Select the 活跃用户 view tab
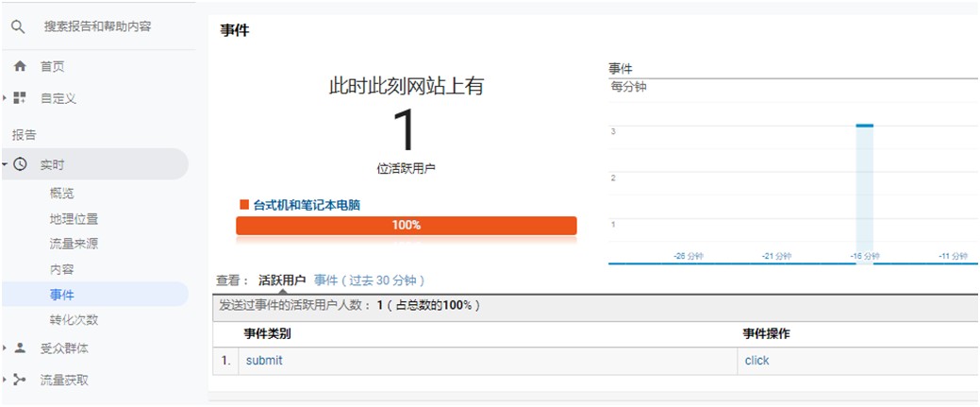 click(x=281, y=280)
